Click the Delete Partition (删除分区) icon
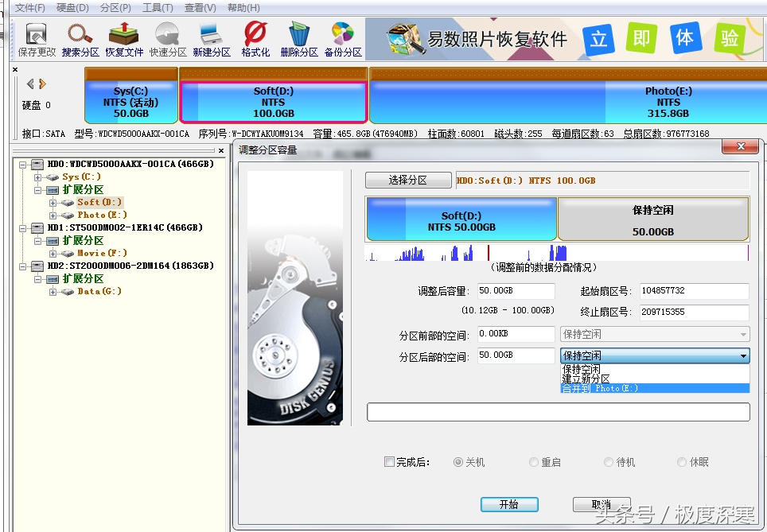The image size is (767, 532). (x=299, y=40)
